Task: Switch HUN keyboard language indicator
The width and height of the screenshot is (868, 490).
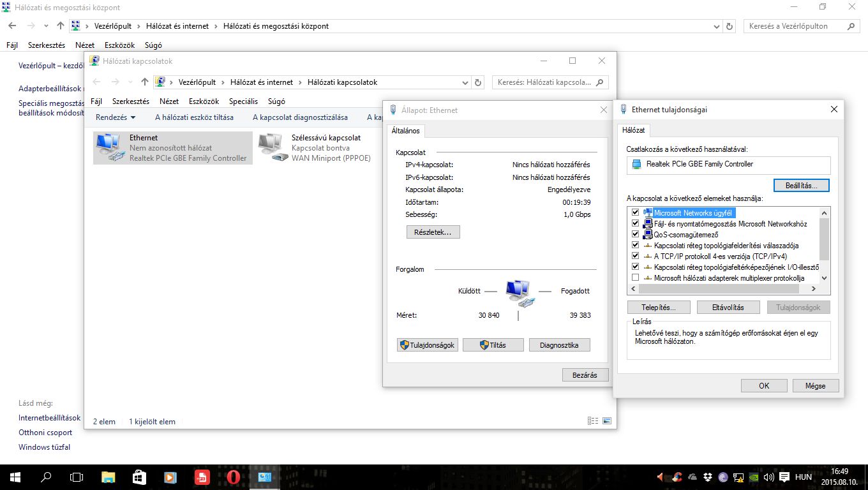Action: click(804, 477)
